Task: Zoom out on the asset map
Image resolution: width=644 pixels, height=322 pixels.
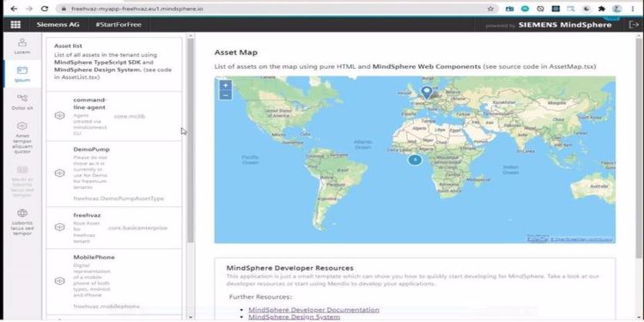Action: (x=226, y=95)
